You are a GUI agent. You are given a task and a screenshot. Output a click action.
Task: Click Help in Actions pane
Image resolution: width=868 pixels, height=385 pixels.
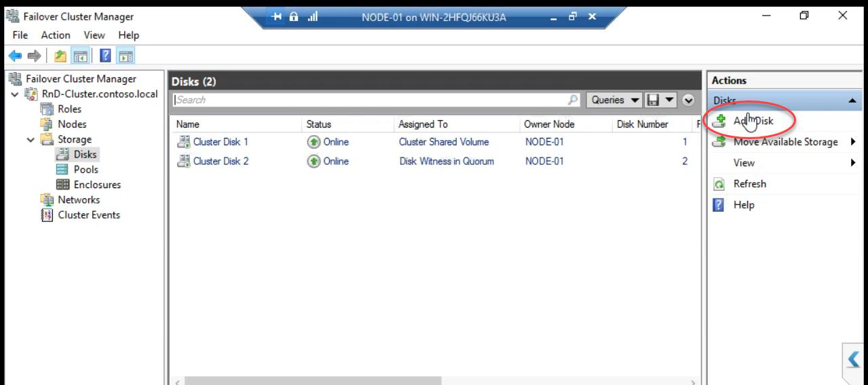(744, 205)
